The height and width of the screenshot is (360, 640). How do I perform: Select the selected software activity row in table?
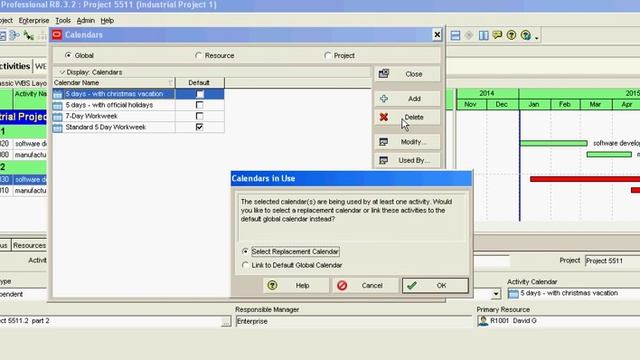click(x=24, y=180)
